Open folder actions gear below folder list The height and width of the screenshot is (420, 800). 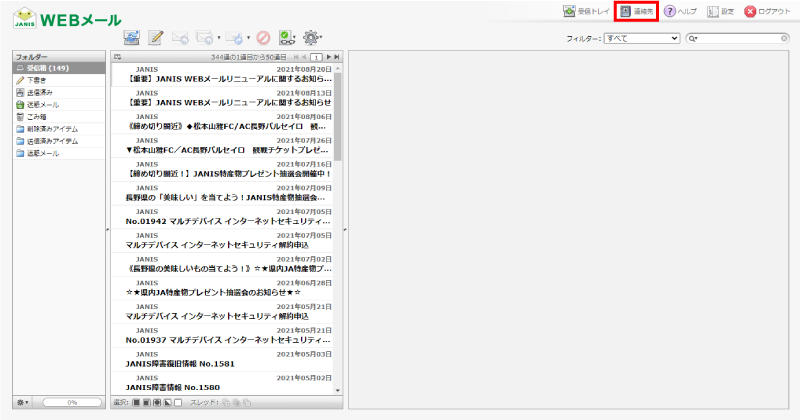[22, 403]
